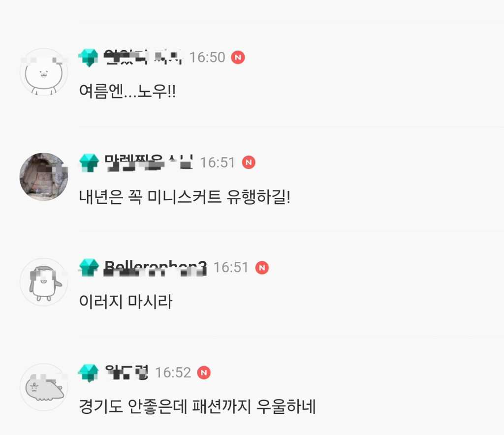Click the 16:50 timestamp
Viewport: 504px width, 435px height.
207,58
